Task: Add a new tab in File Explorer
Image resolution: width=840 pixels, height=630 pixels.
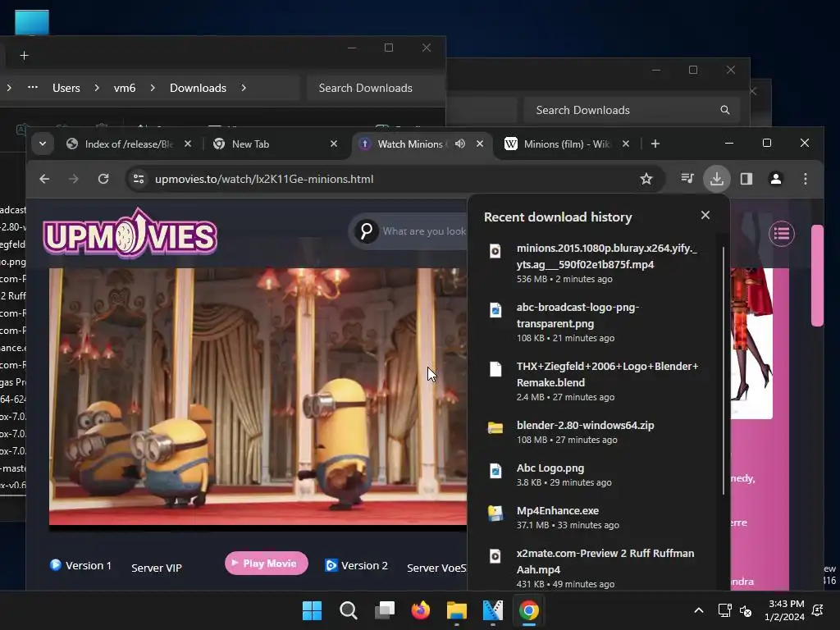Action: point(24,55)
